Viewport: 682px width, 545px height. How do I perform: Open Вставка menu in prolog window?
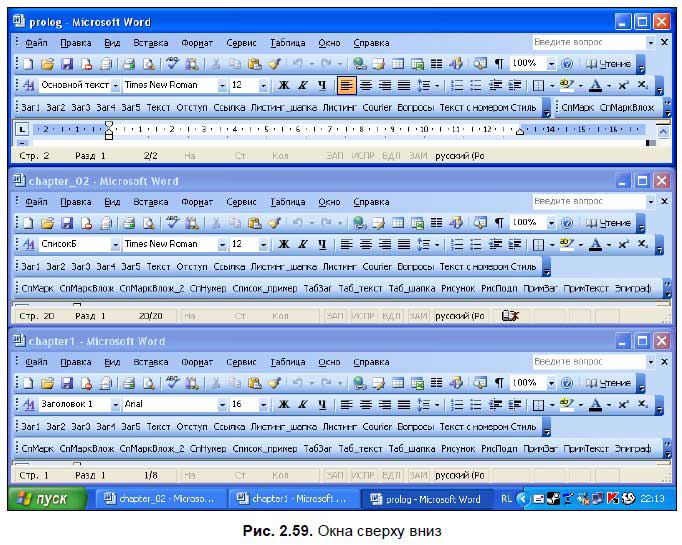[150, 43]
